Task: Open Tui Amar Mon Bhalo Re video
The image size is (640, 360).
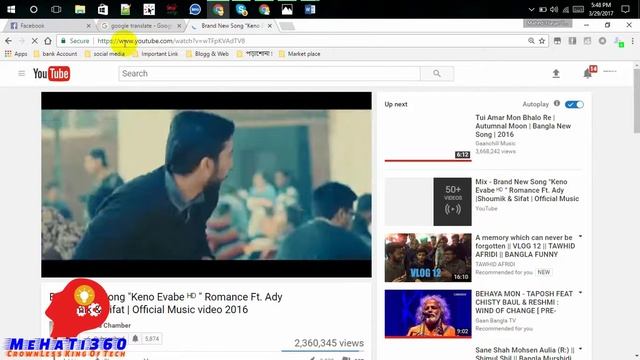Action: 523,126
